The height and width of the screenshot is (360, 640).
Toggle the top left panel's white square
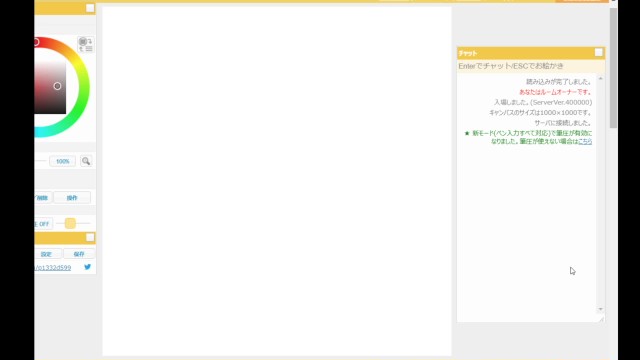click(90, 8)
